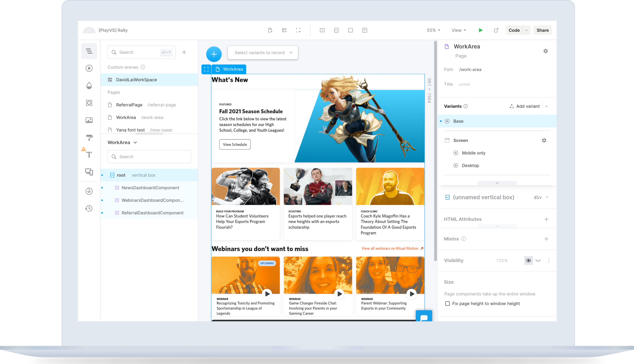Insert free box from top toolbar
Viewport: 634px width, 364px height.
click(351, 30)
